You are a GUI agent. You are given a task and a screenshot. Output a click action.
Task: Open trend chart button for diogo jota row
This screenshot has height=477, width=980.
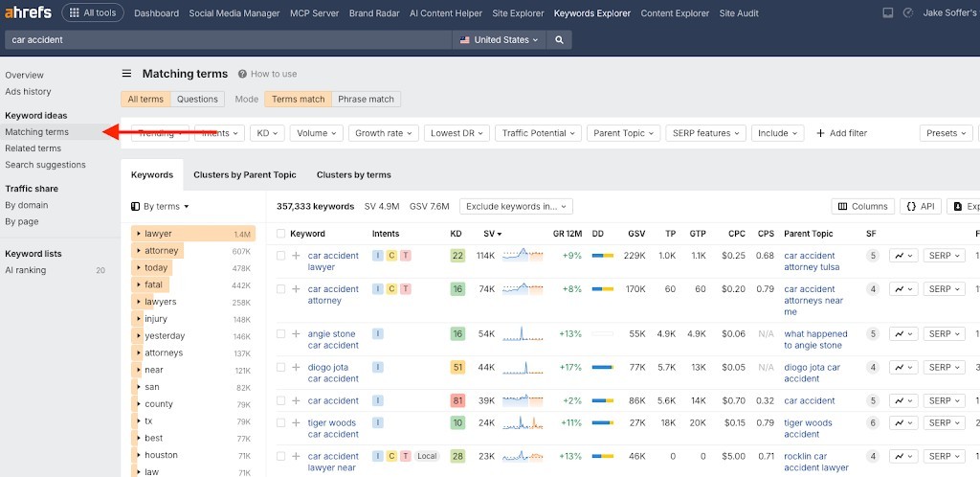tap(903, 367)
